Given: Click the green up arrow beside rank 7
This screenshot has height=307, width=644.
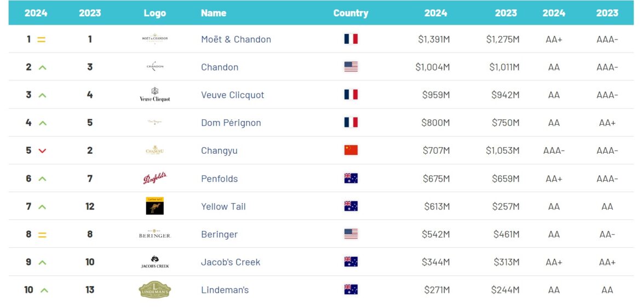Looking at the screenshot, I should coord(42,207).
